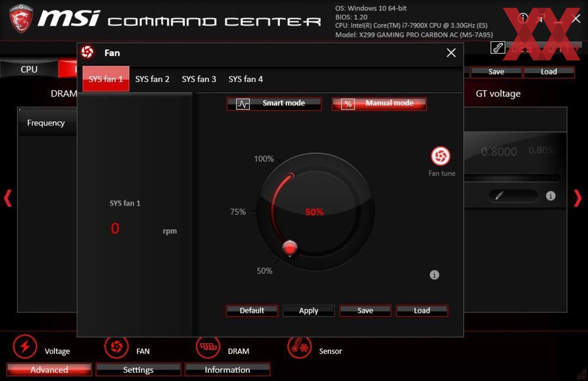Open the Voltage icon at bottom
This screenshot has width=588, height=381.
[25, 346]
